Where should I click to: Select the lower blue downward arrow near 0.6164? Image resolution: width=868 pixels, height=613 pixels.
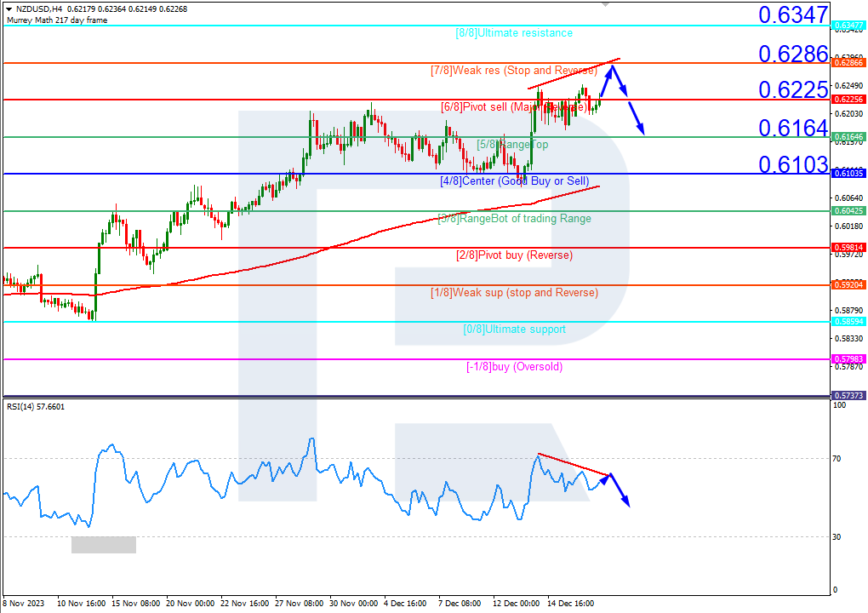coord(637,117)
